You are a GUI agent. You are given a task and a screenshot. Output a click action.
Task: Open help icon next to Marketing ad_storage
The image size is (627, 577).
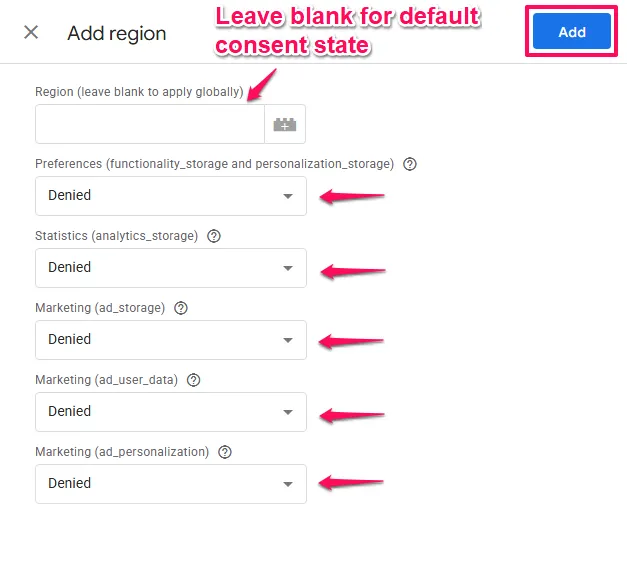click(180, 308)
